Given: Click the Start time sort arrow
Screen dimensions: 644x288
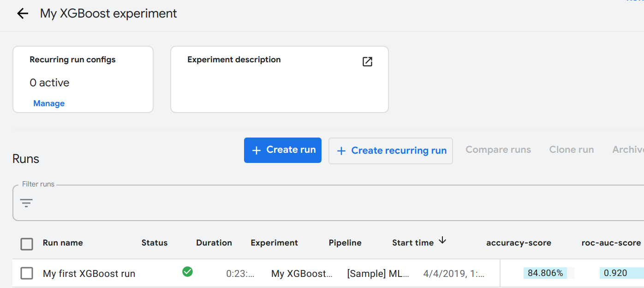Looking at the screenshot, I should point(442,240).
